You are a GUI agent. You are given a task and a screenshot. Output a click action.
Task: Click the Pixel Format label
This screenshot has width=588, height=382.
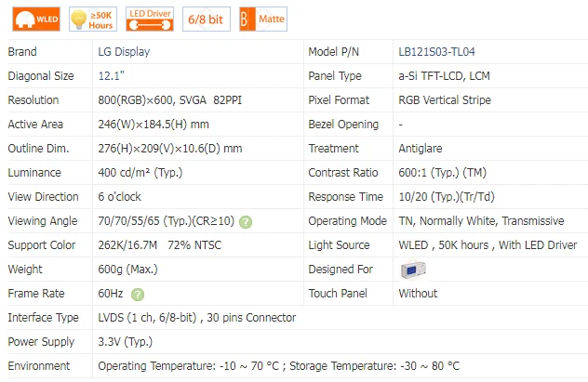(339, 100)
